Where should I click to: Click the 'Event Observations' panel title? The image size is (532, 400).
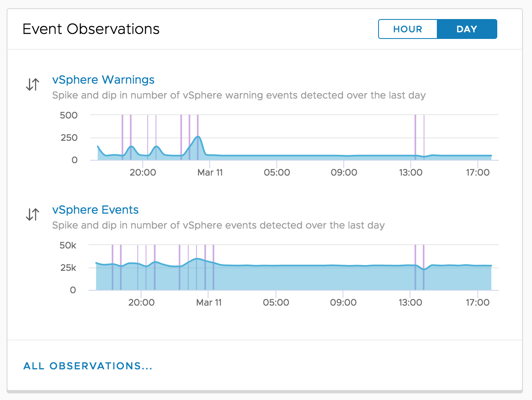pyautogui.click(x=91, y=29)
